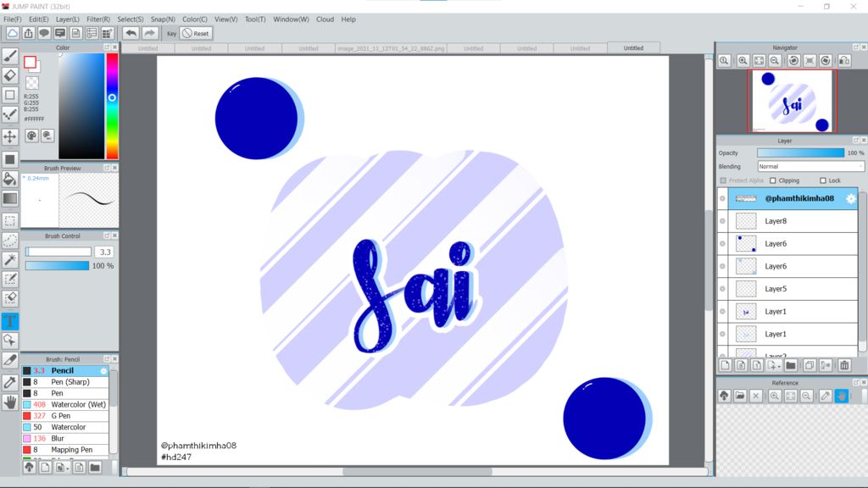The image size is (868, 488).
Task: Activate hand tool in Reference panel
Action: [842, 396]
